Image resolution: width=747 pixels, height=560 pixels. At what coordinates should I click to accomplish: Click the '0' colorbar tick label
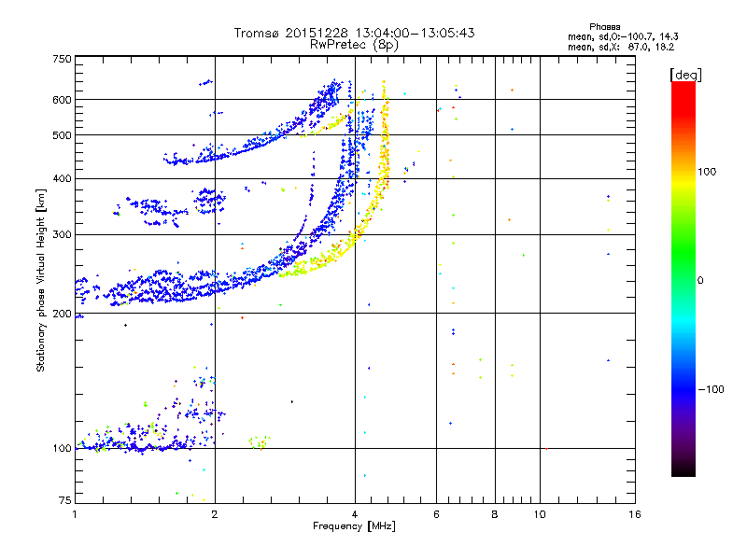coord(700,280)
